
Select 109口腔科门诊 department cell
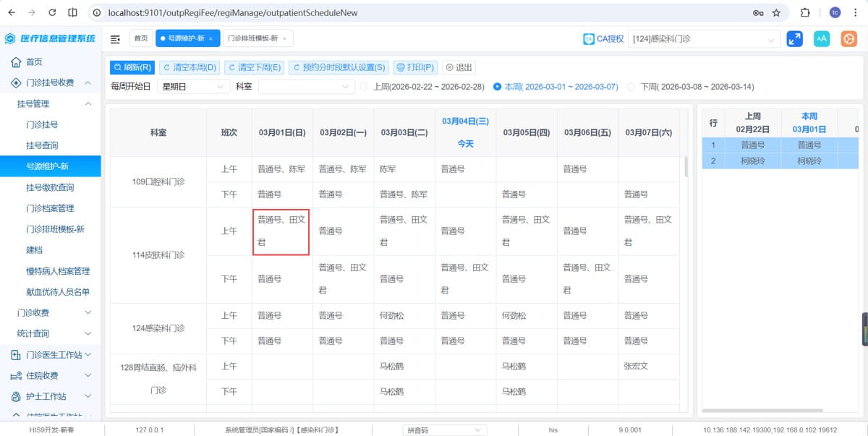[158, 182]
